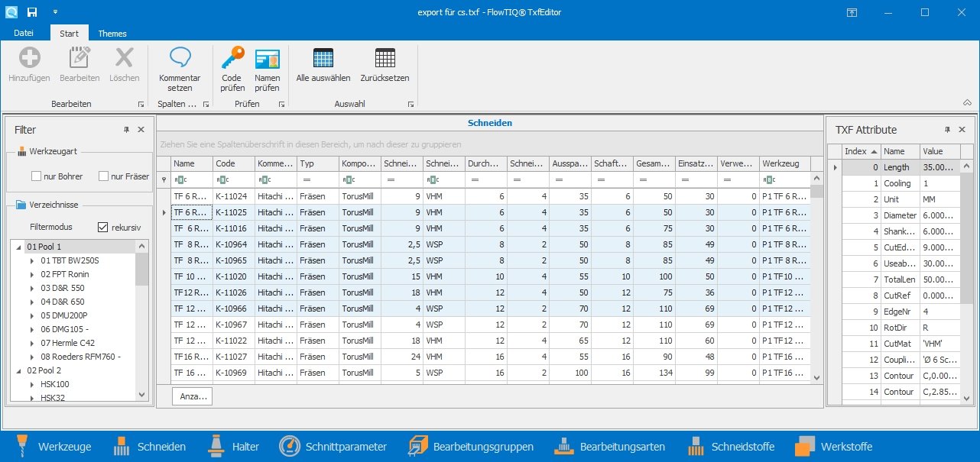Open the Datei menu tab
The image size is (980, 462).
[x=24, y=34]
